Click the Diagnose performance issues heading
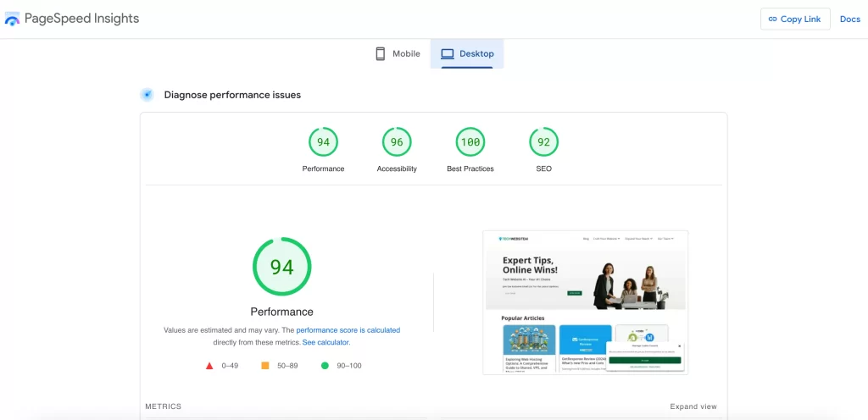This screenshot has width=868, height=420. [x=232, y=95]
